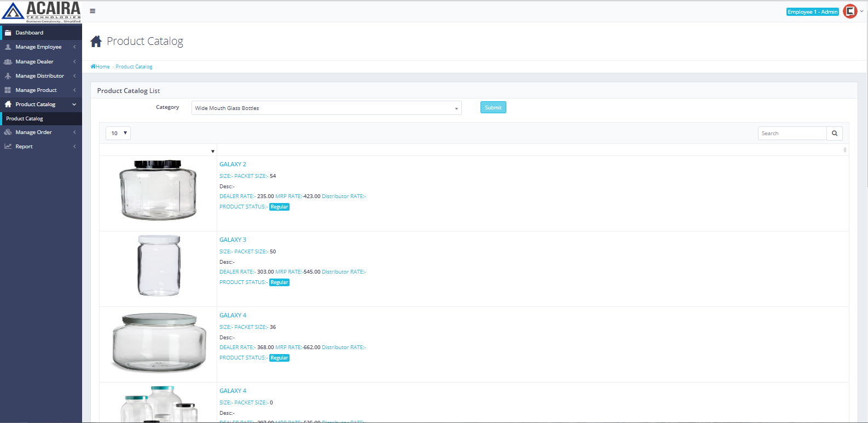The height and width of the screenshot is (423, 868).
Task: Open the GALAXY 2 product link
Action: click(x=233, y=164)
